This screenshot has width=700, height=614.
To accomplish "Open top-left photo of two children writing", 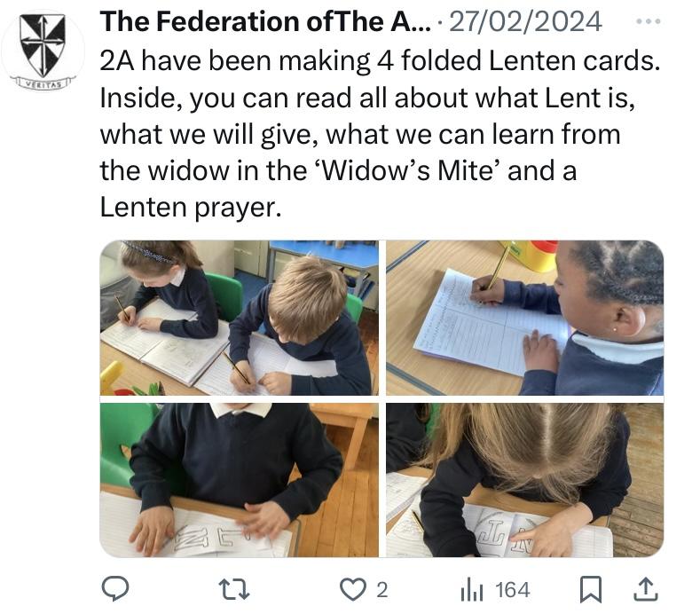I will pos(240,318).
